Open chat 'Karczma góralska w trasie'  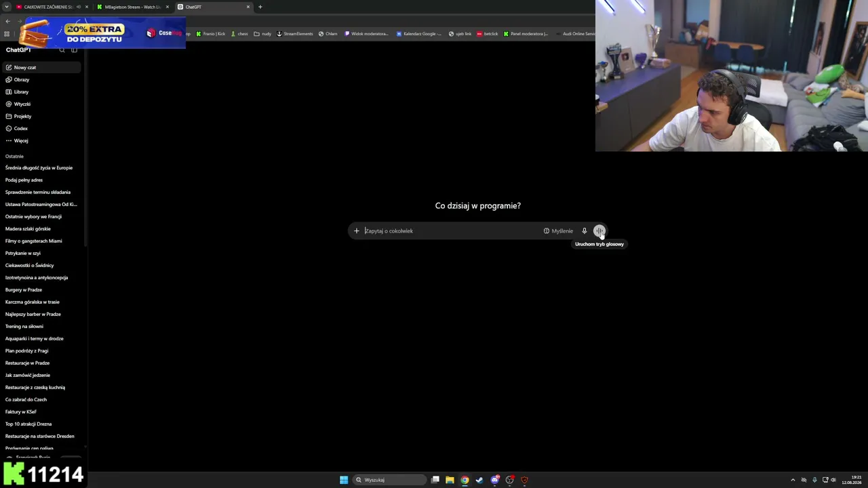pos(41,302)
